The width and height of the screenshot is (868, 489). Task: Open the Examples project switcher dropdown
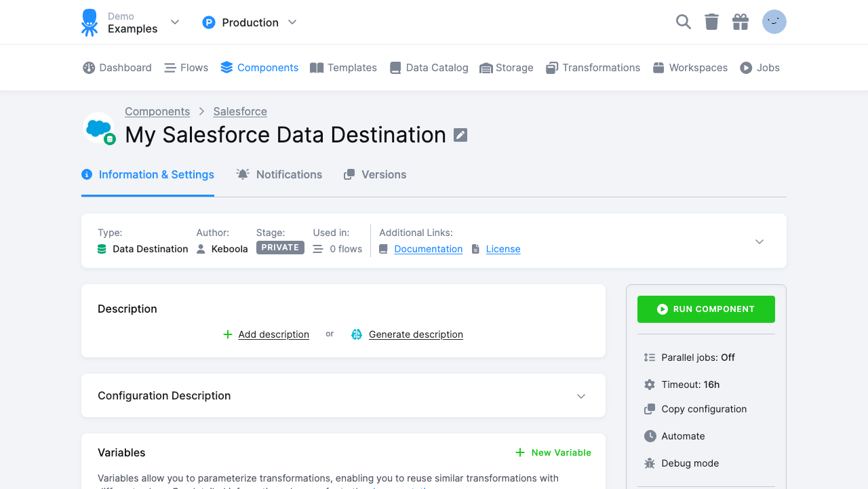coord(175,22)
